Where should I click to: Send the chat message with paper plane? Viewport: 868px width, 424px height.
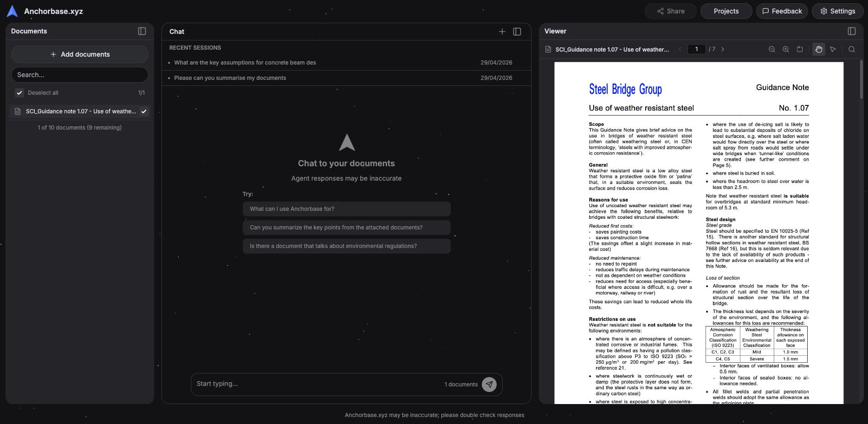489,385
